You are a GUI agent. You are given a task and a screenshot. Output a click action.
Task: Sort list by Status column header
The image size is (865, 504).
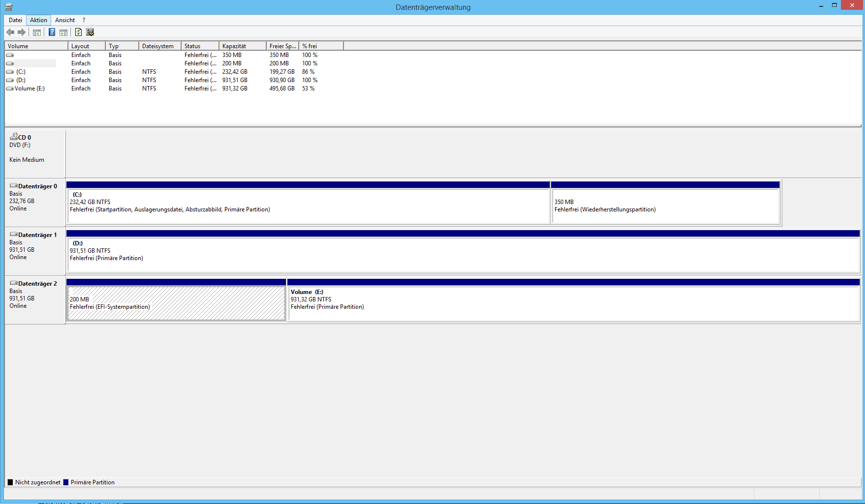click(200, 46)
